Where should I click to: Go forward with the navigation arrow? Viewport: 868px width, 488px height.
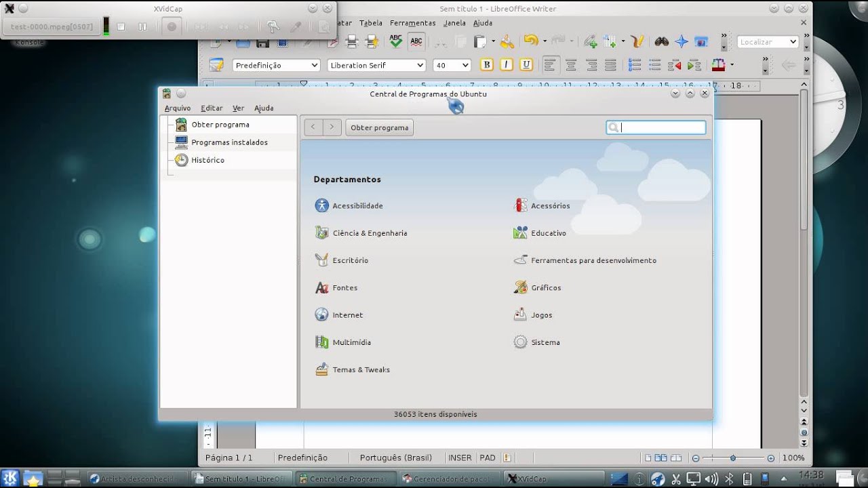coord(332,127)
